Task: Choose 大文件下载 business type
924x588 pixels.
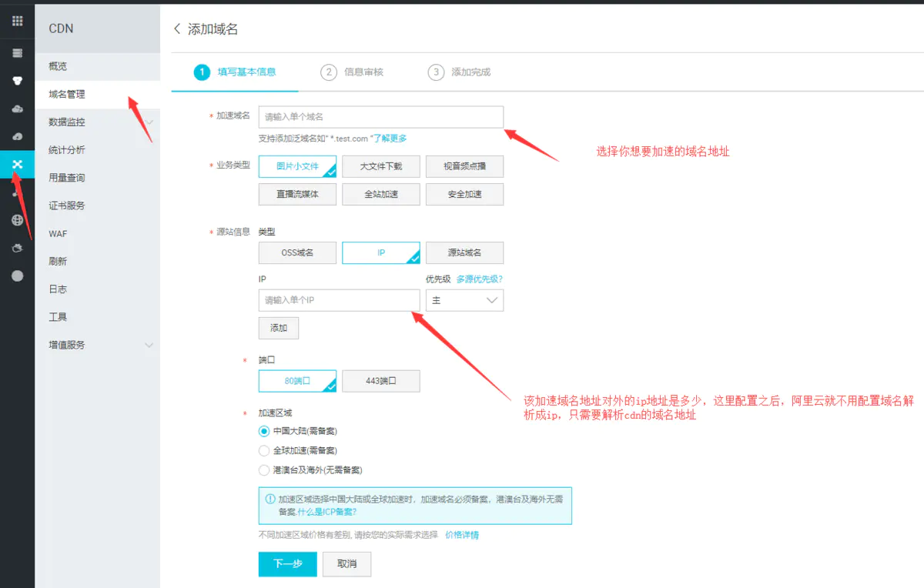Action: (380, 166)
